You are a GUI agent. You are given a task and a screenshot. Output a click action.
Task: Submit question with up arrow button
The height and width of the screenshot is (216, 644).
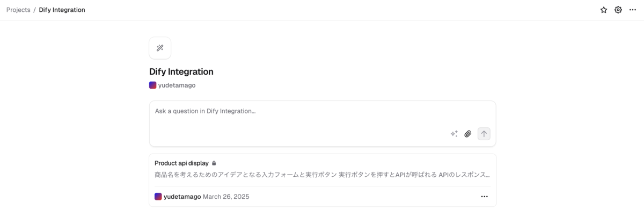[484, 134]
